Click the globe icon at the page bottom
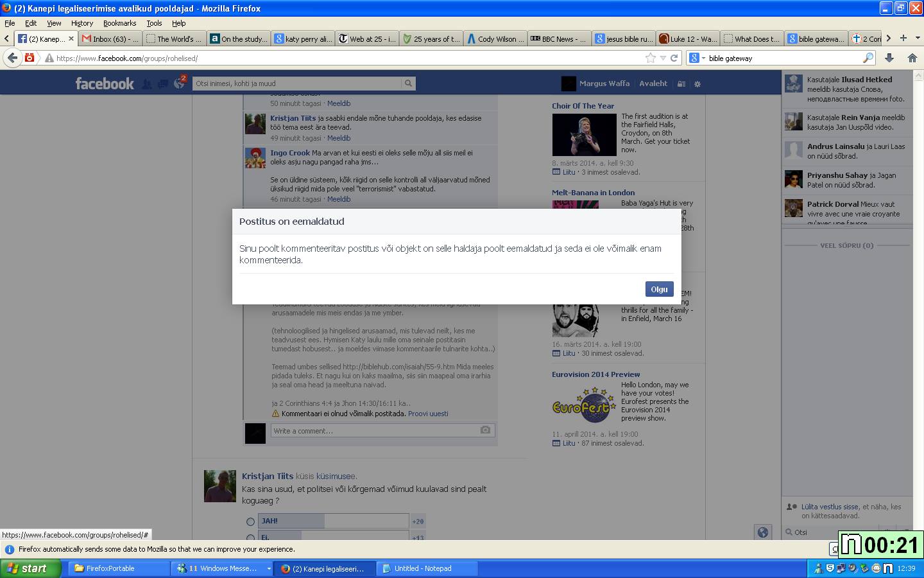The image size is (924, 578). click(763, 532)
